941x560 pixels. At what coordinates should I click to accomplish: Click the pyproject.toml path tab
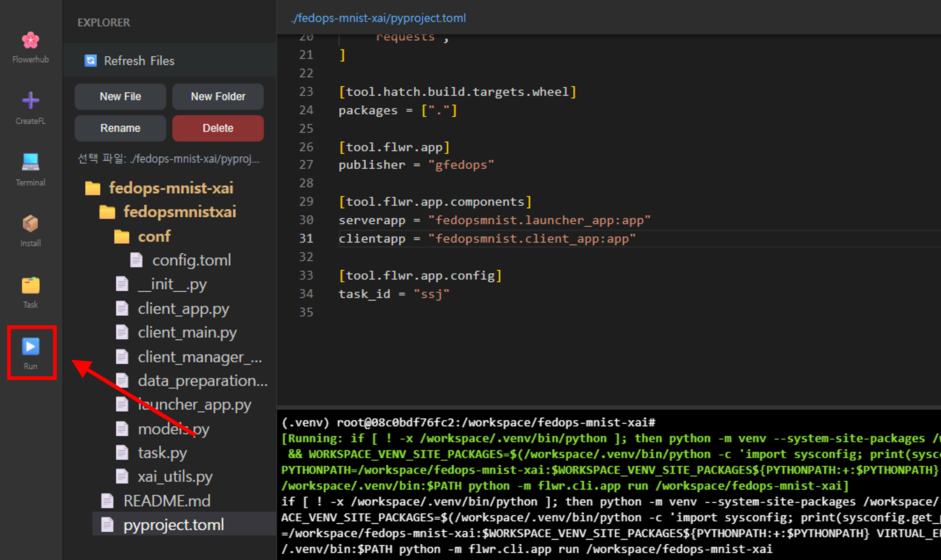click(378, 18)
